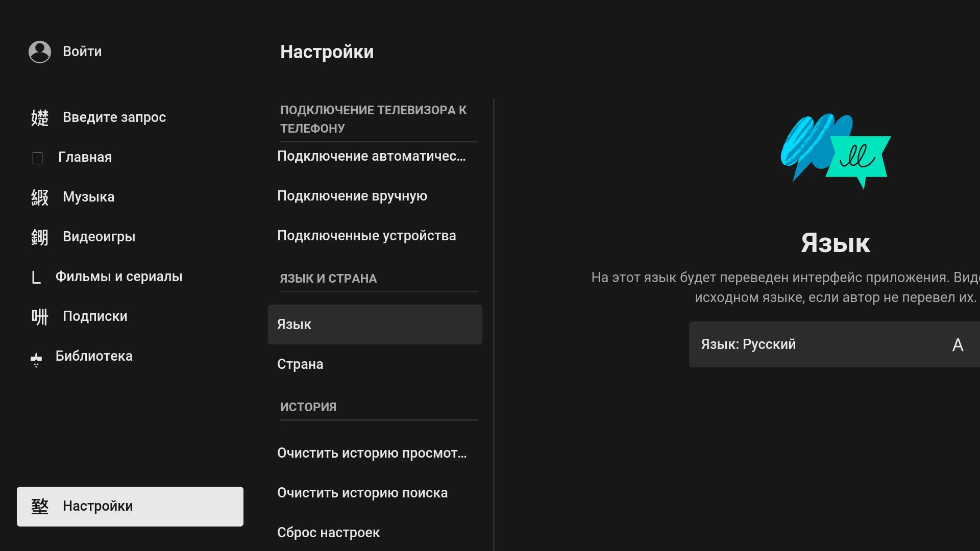Click the settings gear icon beside Настройки
The width and height of the screenshot is (980, 551).
point(40,507)
